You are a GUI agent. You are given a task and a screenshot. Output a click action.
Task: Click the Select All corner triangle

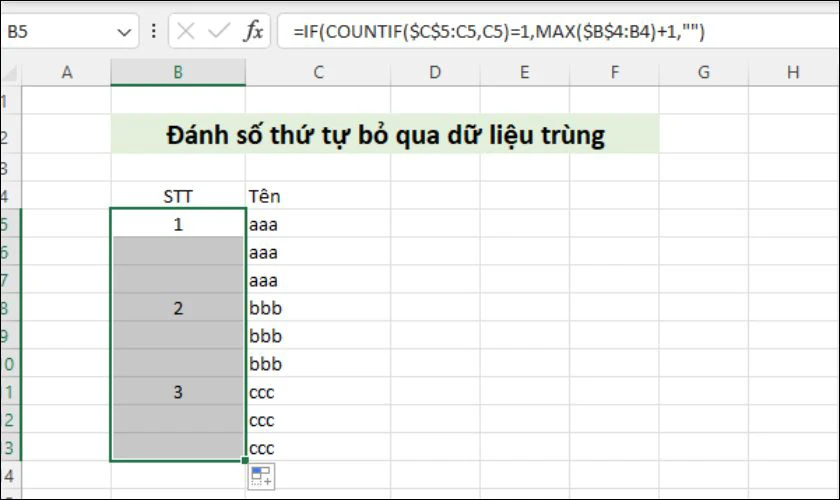11,72
